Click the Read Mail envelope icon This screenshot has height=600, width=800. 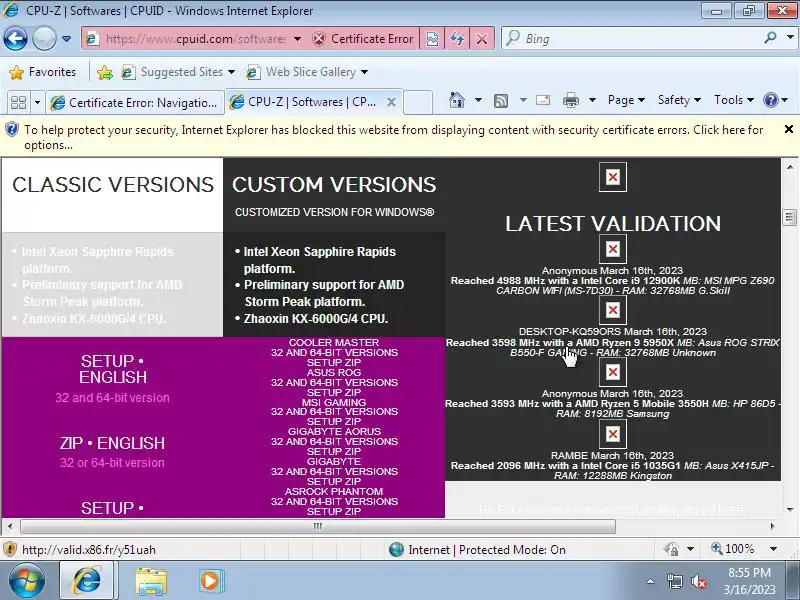point(543,100)
